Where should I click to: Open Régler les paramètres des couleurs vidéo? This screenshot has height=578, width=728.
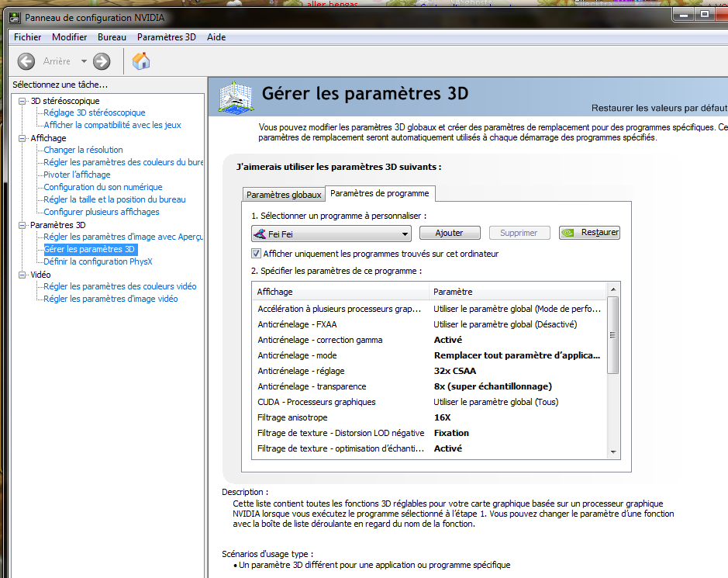coord(120,286)
